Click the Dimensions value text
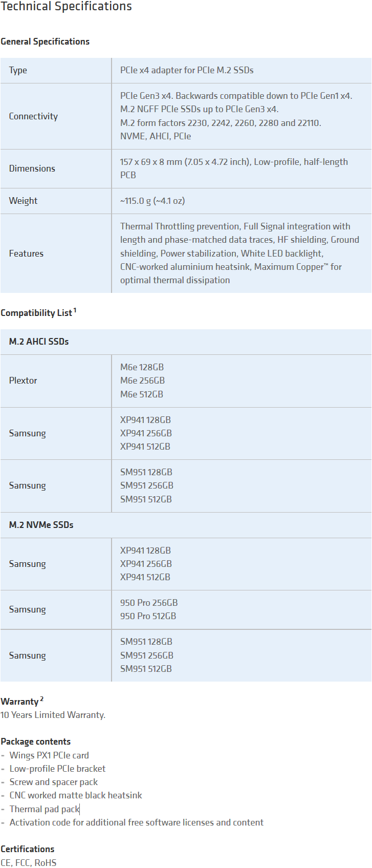The width and height of the screenshot is (372, 868). pos(234,168)
